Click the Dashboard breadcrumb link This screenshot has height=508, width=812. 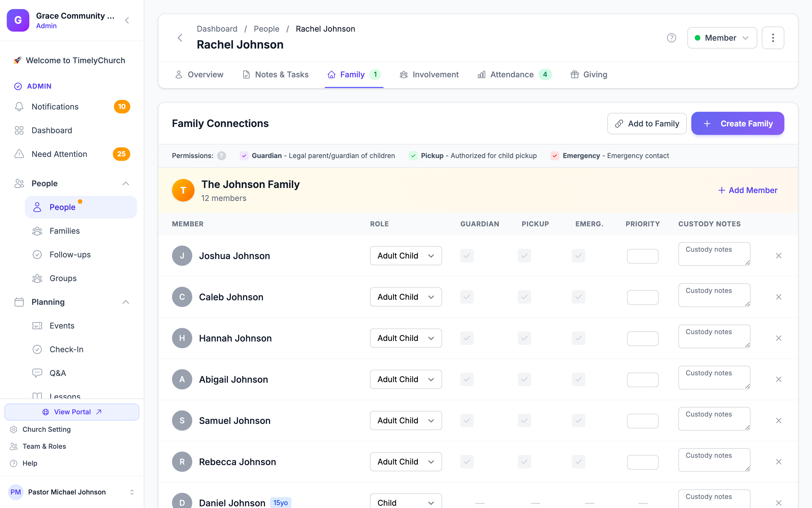(217, 29)
